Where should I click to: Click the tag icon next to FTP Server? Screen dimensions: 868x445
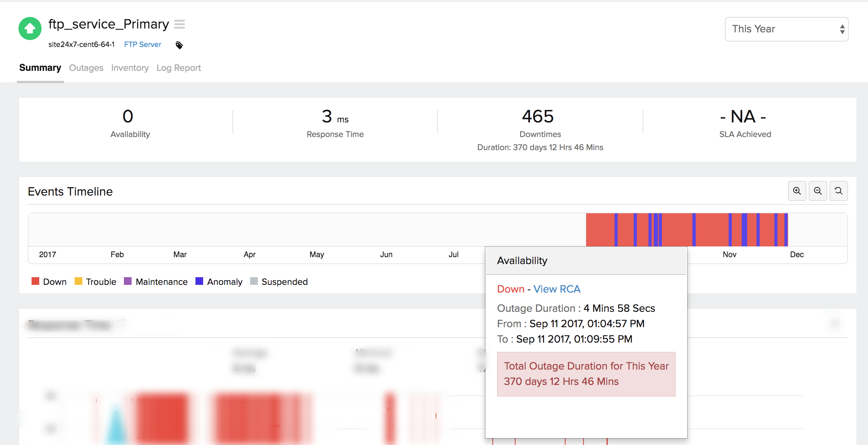pyautogui.click(x=179, y=45)
